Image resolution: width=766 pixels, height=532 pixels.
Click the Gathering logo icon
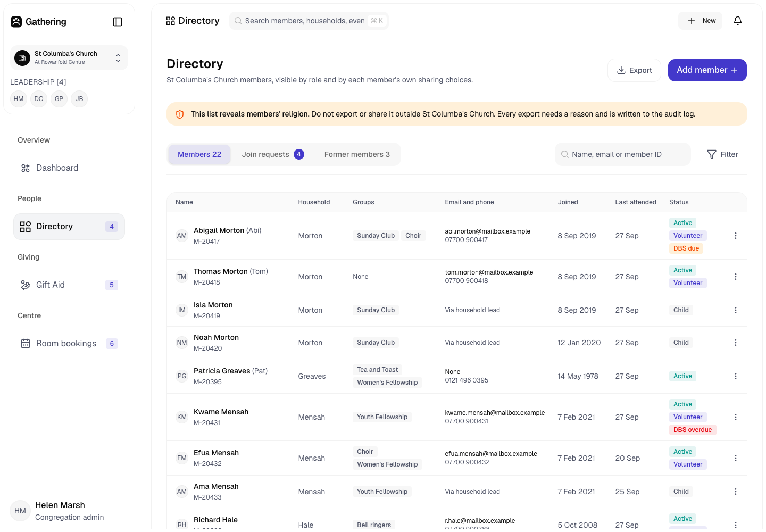(16, 22)
